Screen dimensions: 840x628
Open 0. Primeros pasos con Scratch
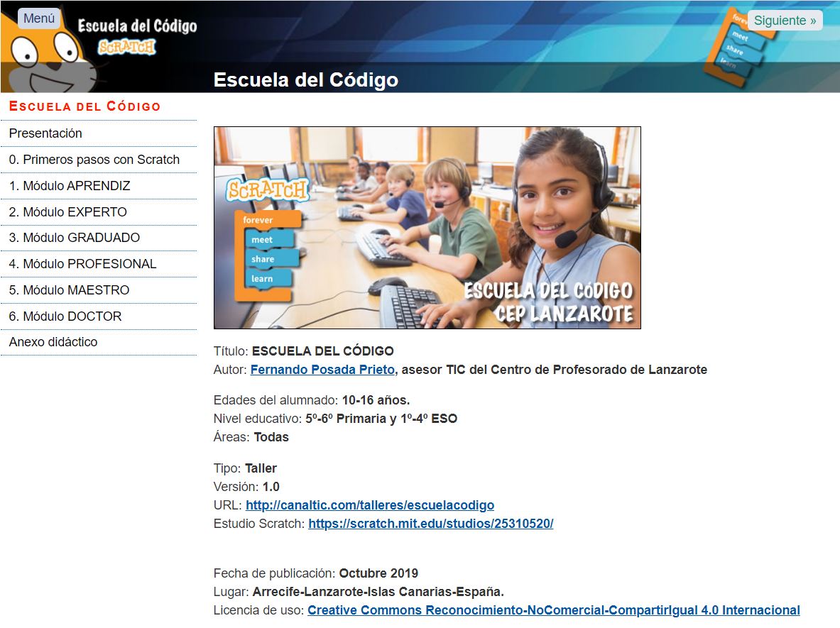click(x=94, y=160)
